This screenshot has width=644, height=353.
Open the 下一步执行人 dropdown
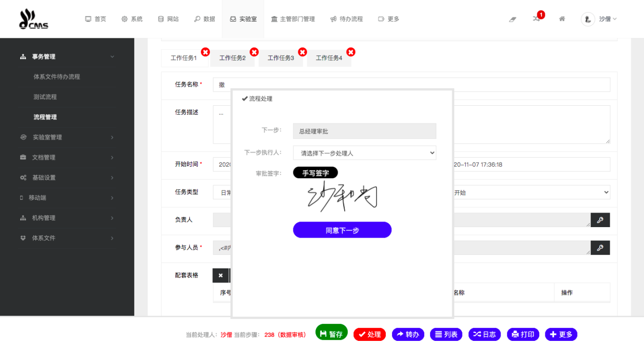(364, 153)
